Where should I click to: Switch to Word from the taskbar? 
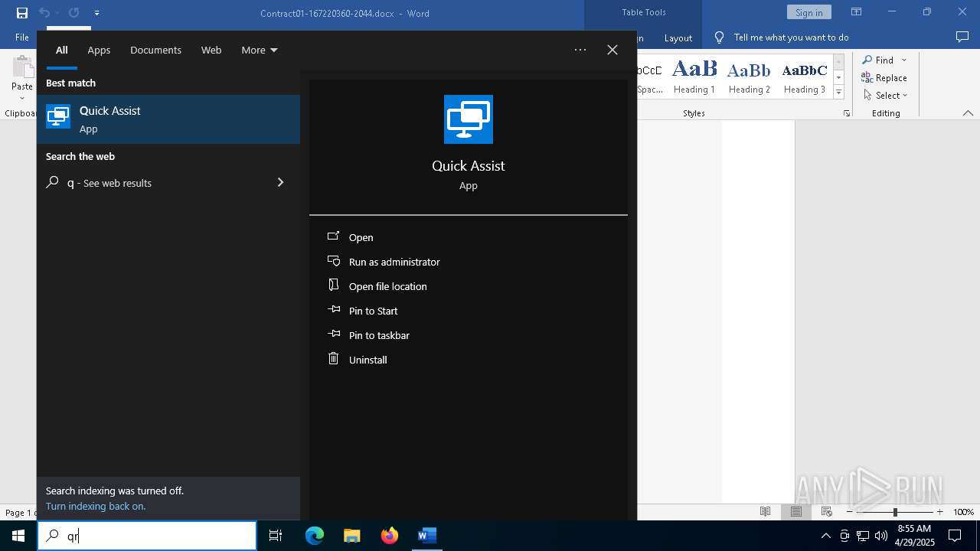pos(426,536)
